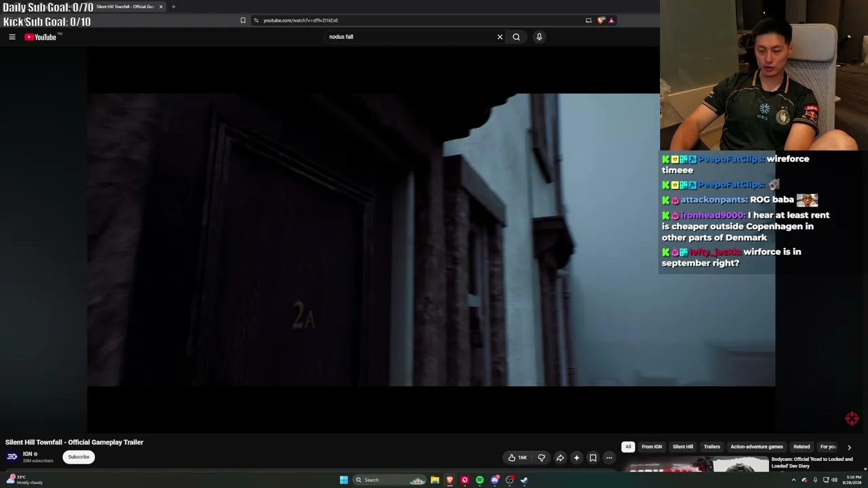Open the Brave browser taskbar icon

(x=450, y=480)
